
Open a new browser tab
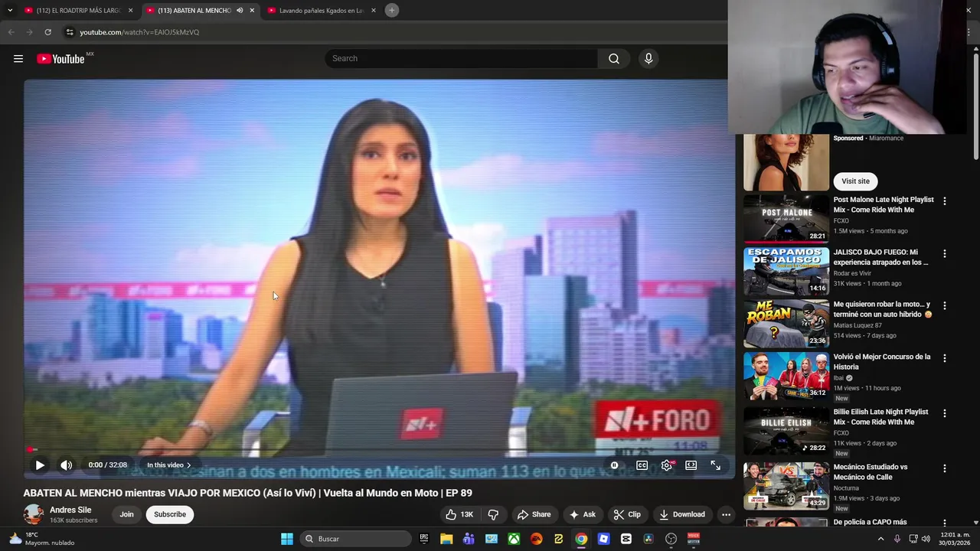click(392, 11)
